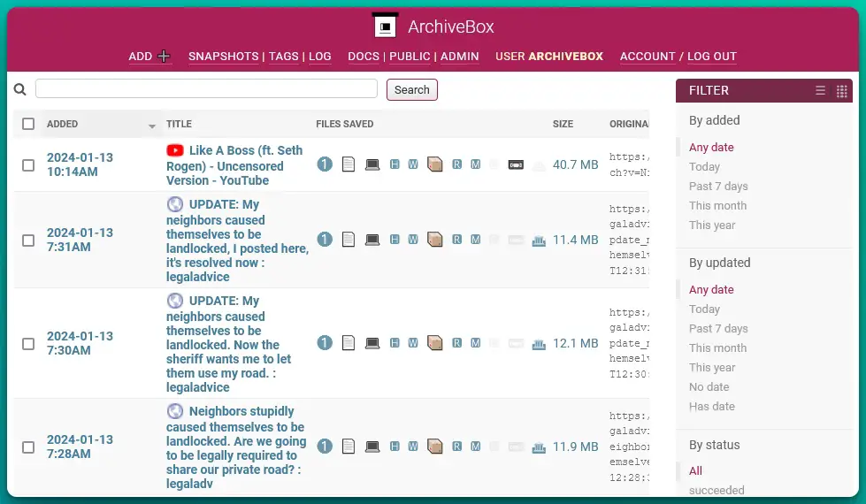
Task: Click the plus icon beside ADD
Action: pos(164,57)
